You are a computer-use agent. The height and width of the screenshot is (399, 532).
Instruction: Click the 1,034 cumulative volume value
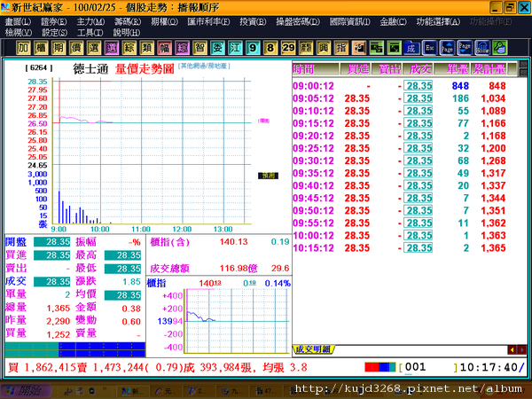493,98
